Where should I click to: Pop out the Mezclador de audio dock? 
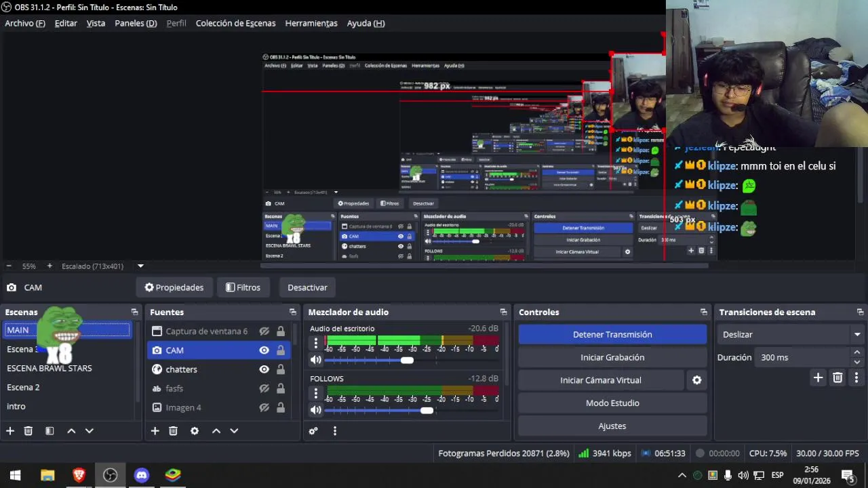tap(503, 312)
